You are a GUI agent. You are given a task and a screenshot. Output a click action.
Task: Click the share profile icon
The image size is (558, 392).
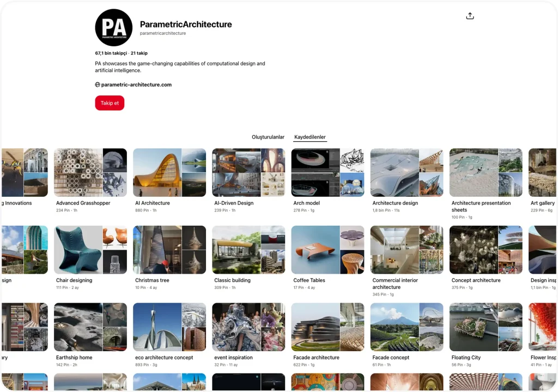(x=470, y=16)
